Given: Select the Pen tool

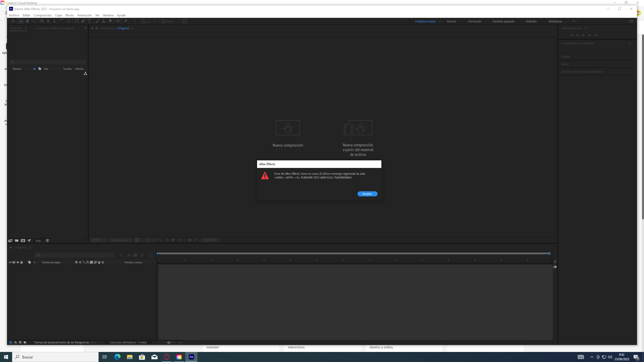Looking at the screenshot, I should point(83,21).
